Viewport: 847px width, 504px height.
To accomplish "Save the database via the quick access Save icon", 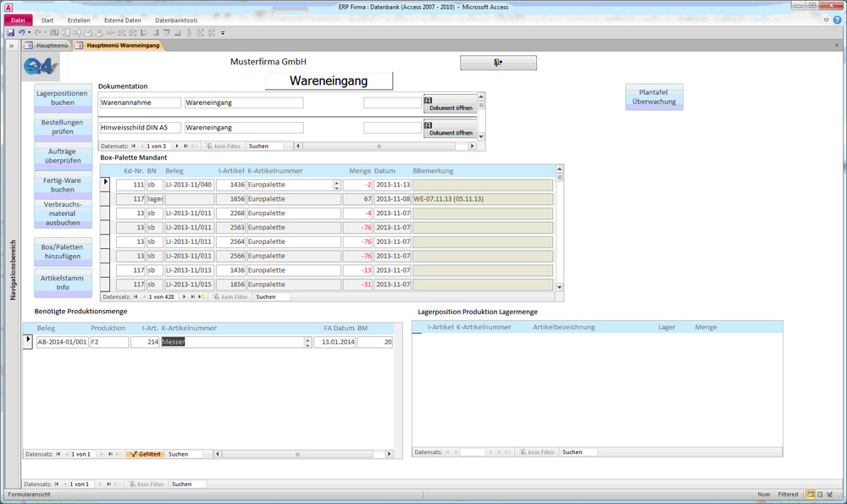I will pos(10,32).
